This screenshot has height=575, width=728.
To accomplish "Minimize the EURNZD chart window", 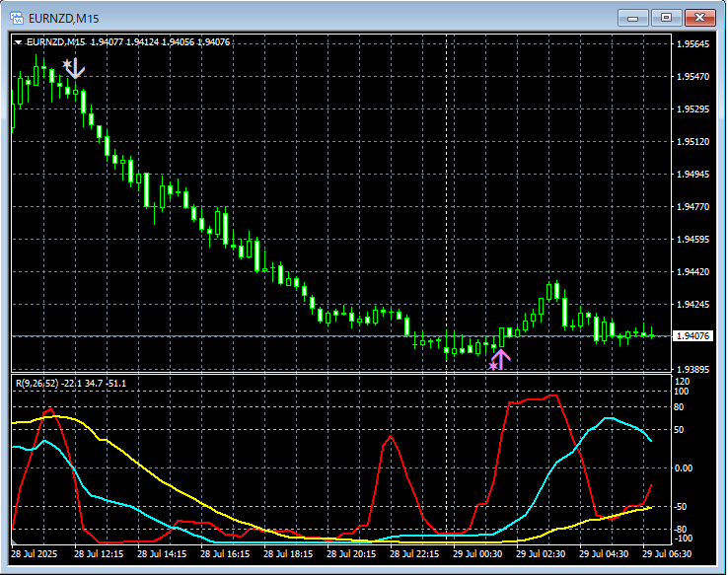I will click(633, 18).
